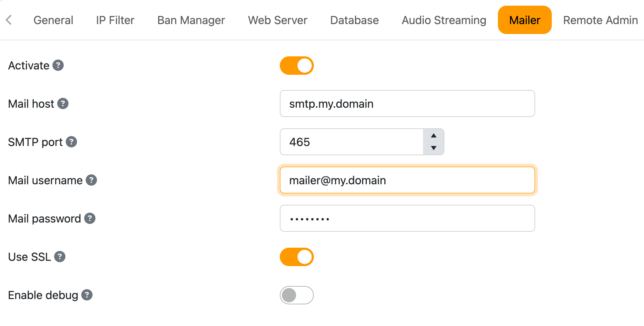The width and height of the screenshot is (644, 326).
Task: Click the Mail password question mark icon
Action: (90, 218)
